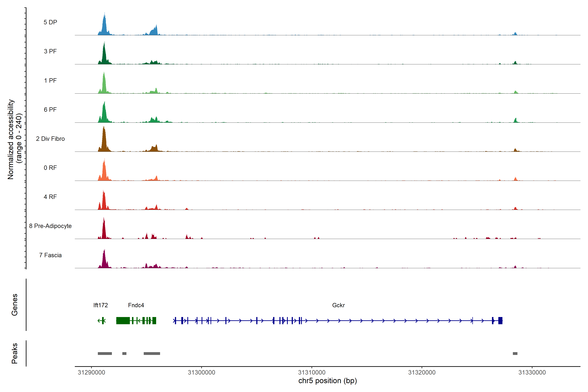Click the Peaks panel label

coord(15,353)
